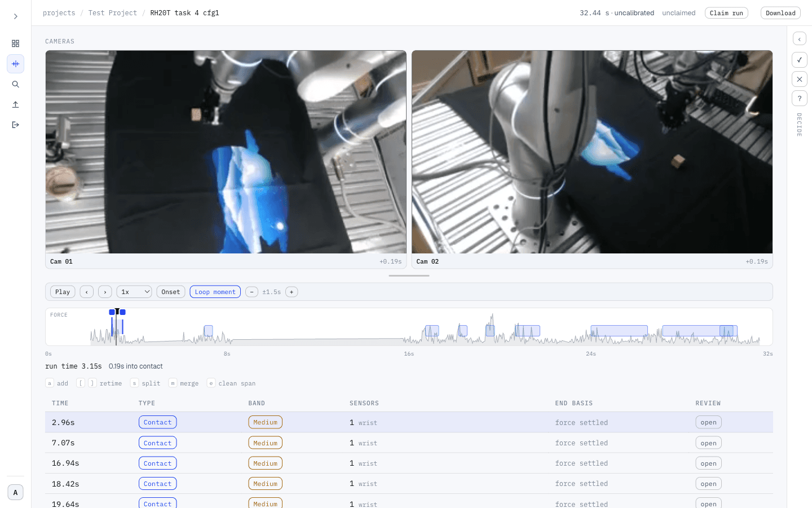Image resolution: width=812 pixels, height=508 pixels.
Task: Click the sign-out icon in sidebar
Action: (x=16, y=125)
